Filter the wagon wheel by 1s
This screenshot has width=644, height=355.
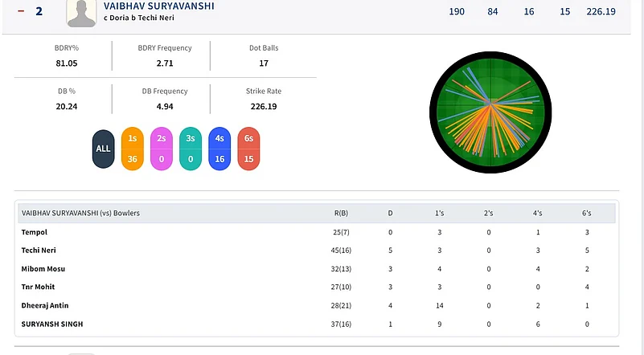(x=133, y=149)
